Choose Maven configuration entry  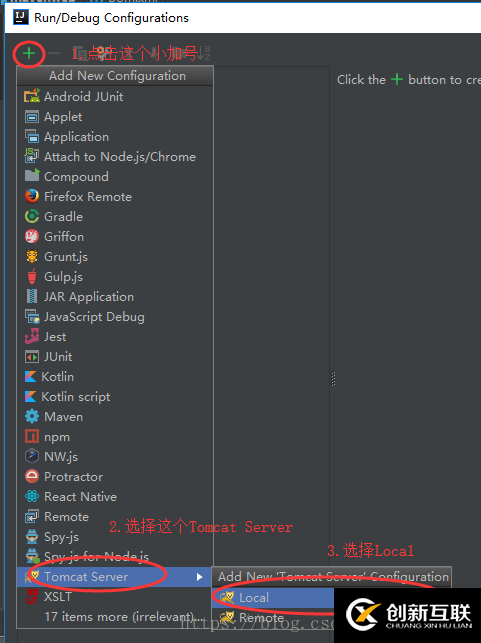(x=115, y=417)
